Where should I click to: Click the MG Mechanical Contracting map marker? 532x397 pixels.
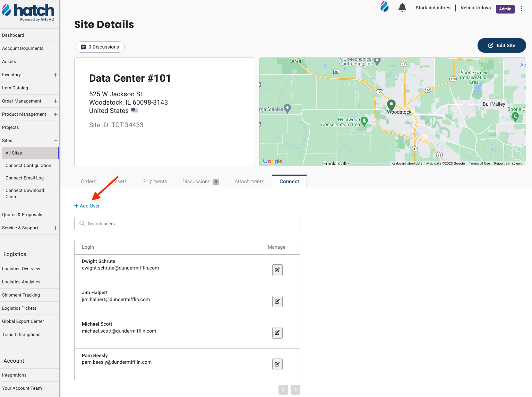(377, 61)
